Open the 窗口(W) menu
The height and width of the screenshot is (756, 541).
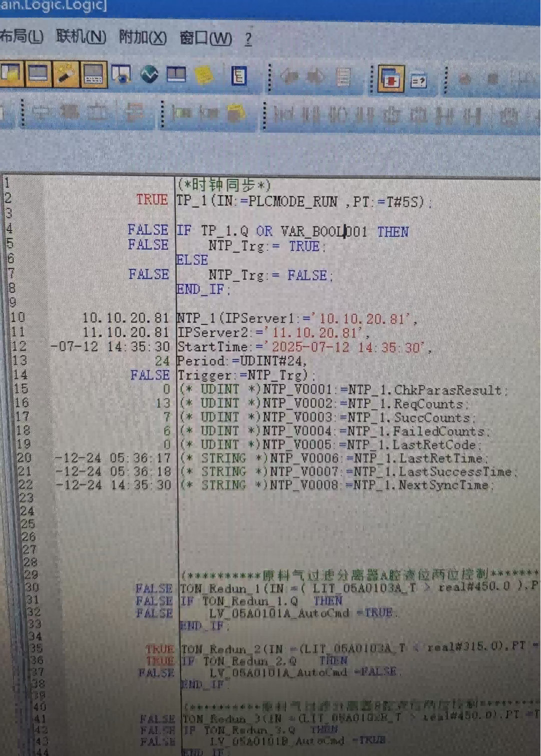pyautogui.click(x=206, y=38)
